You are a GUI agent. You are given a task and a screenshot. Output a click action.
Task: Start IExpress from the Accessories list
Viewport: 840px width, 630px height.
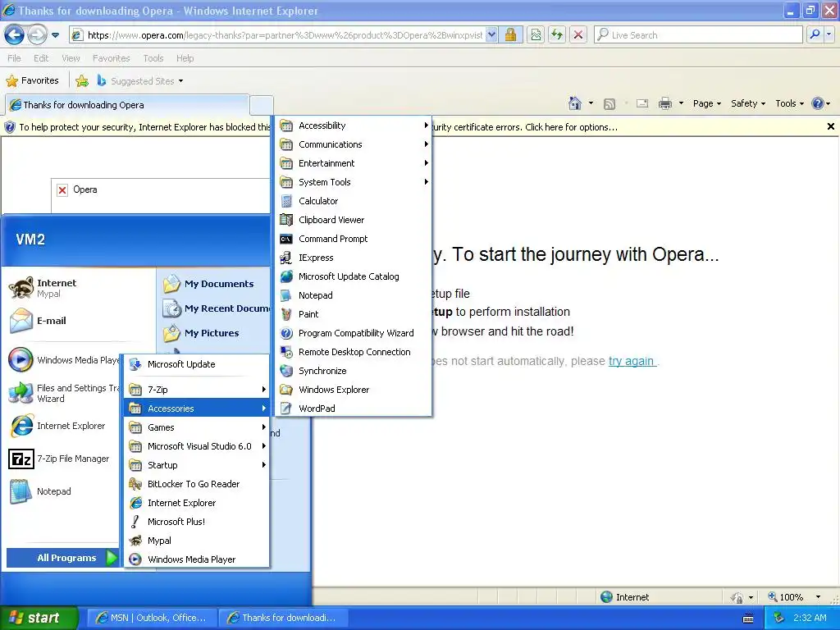[353, 258]
